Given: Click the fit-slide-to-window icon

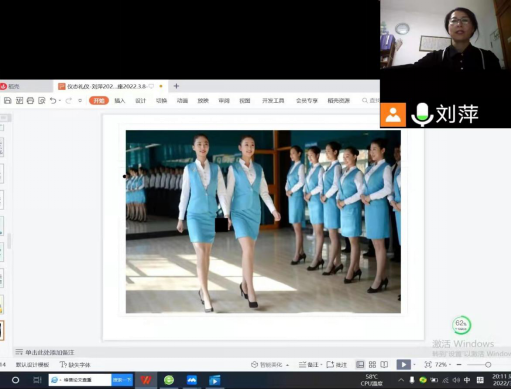Looking at the screenshot, I should pos(428,365).
